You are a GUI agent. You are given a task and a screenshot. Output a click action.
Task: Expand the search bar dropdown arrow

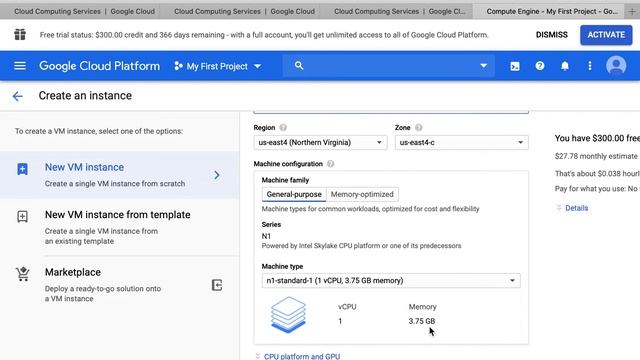(x=483, y=66)
